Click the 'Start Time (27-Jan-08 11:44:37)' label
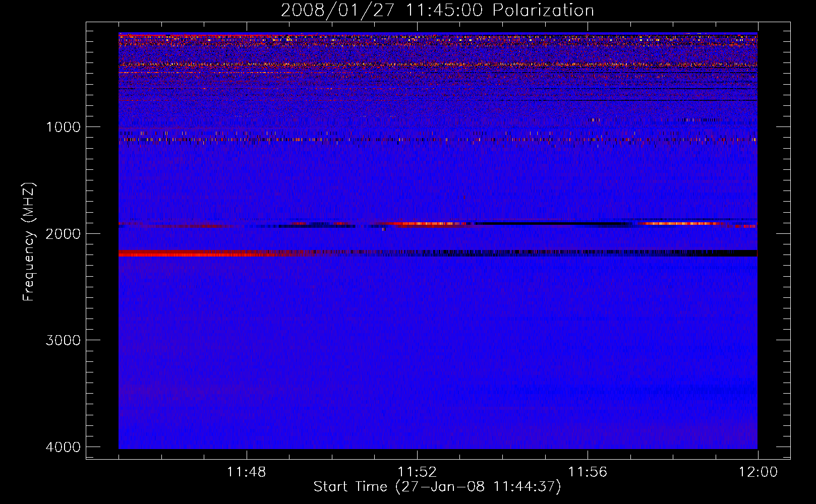 pyautogui.click(x=437, y=487)
